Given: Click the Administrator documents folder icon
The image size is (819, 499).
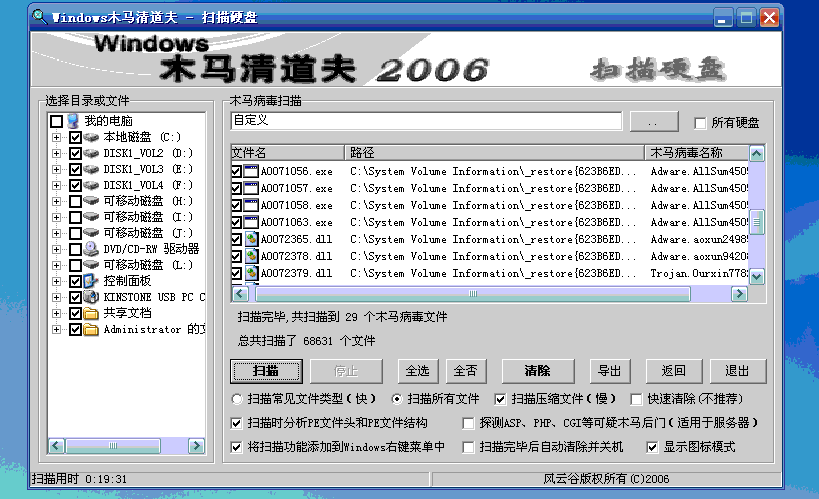Looking at the screenshot, I should (x=91, y=329).
